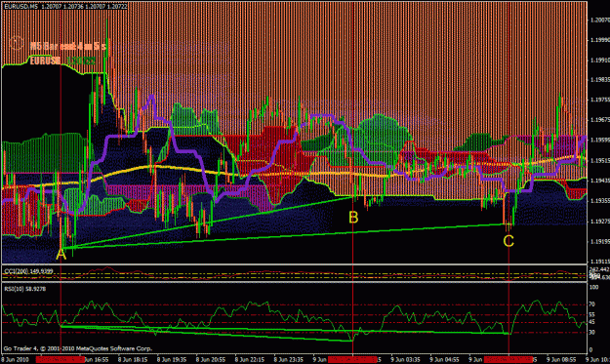Click the red time tag under the B vertical line
The height and width of the screenshot is (364, 610).
tap(352, 360)
